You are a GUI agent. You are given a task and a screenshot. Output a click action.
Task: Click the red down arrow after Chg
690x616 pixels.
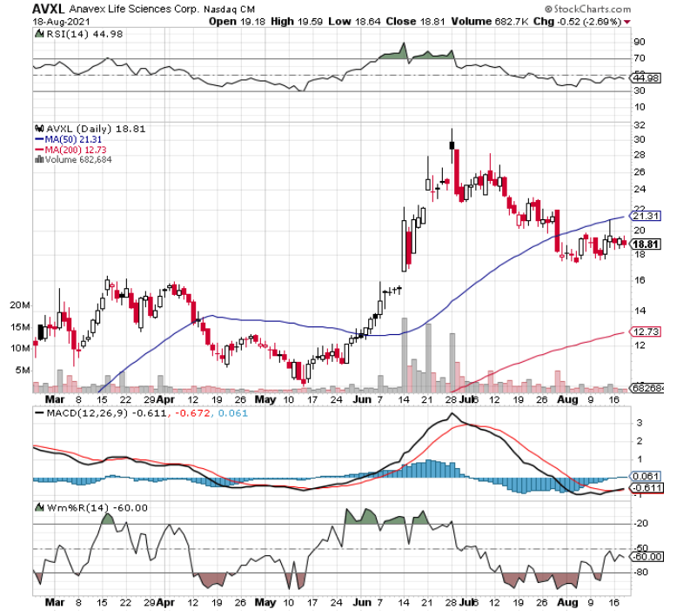tap(627, 22)
